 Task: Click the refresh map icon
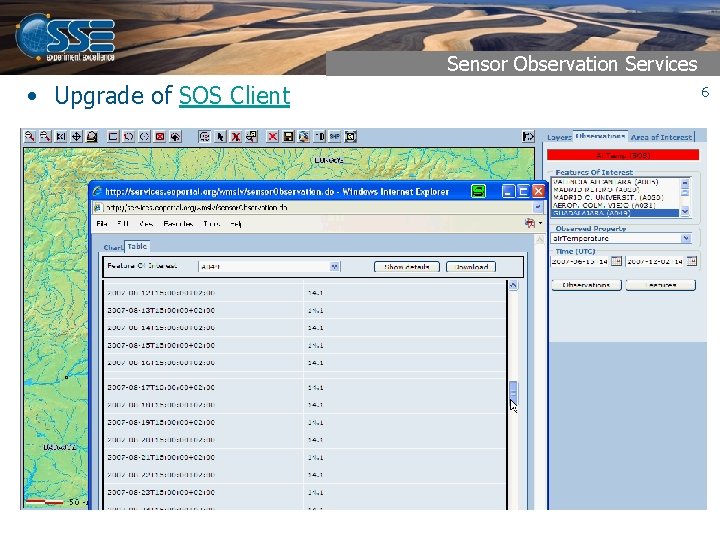click(x=205, y=136)
